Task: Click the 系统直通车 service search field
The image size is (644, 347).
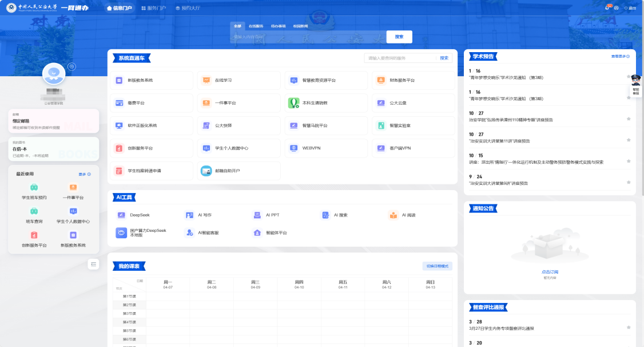Action: [399, 58]
